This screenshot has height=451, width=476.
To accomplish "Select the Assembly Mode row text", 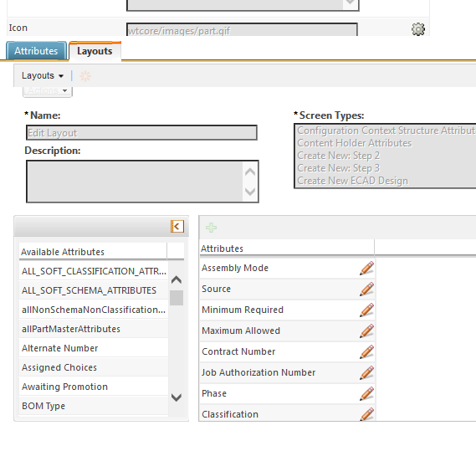I will click(235, 268).
